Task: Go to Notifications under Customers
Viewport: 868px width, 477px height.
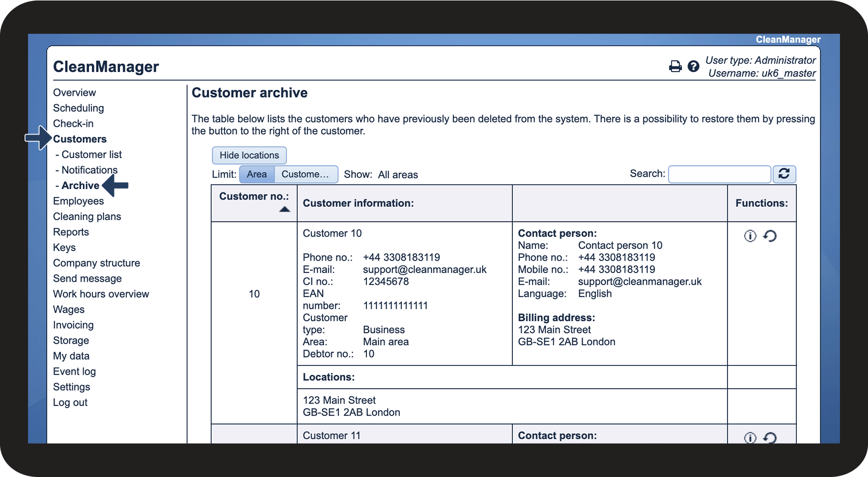Action: [89, 170]
